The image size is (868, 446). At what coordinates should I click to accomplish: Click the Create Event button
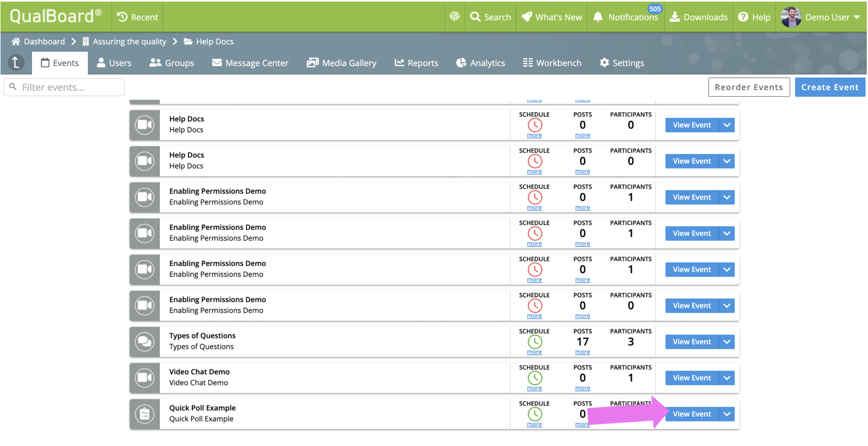[830, 87]
